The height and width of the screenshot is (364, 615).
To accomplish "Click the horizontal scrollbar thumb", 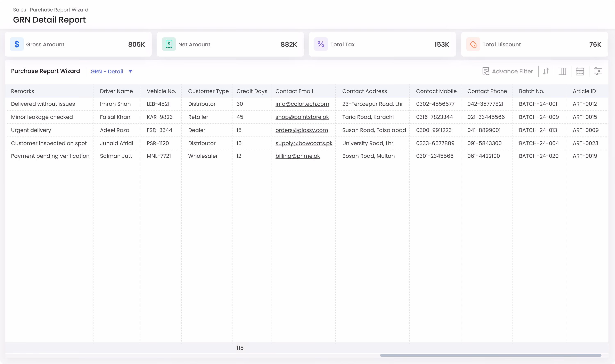I will pyautogui.click(x=491, y=355).
